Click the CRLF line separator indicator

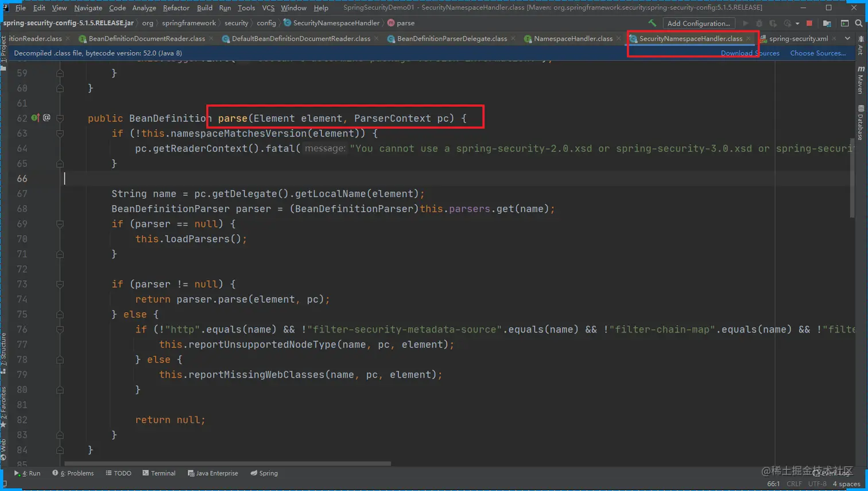pos(794,484)
